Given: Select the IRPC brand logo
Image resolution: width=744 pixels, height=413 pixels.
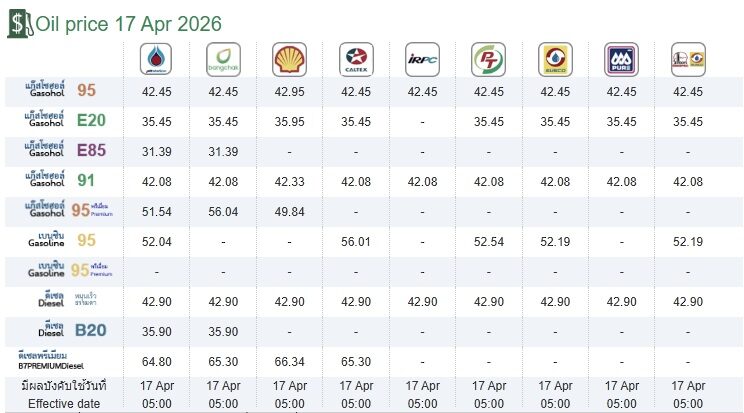Looking at the screenshot, I should [x=422, y=59].
